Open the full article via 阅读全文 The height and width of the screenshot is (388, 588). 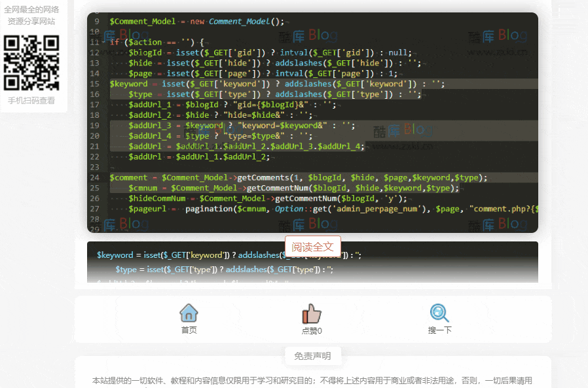pyautogui.click(x=312, y=247)
